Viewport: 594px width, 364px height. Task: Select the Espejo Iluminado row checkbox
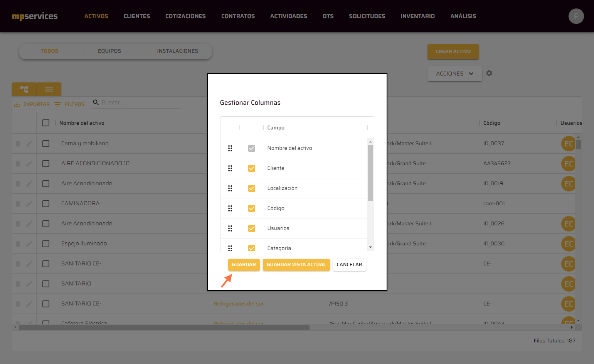click(46, 244)
